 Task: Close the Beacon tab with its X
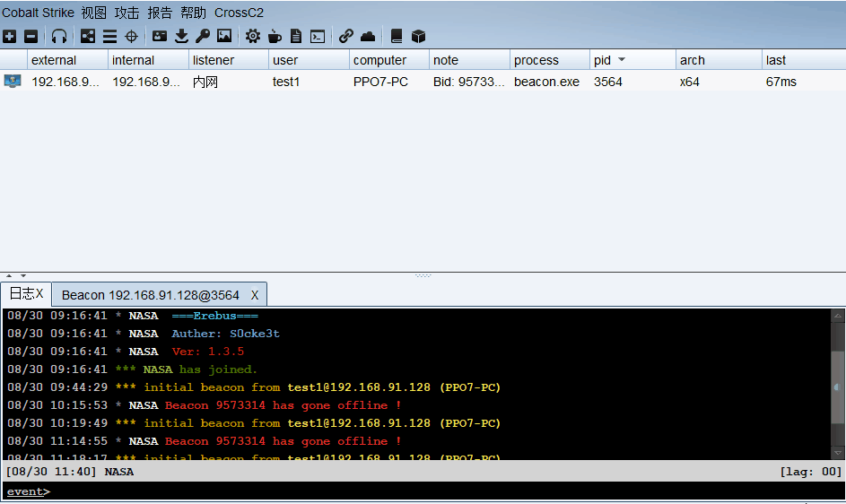255,295
